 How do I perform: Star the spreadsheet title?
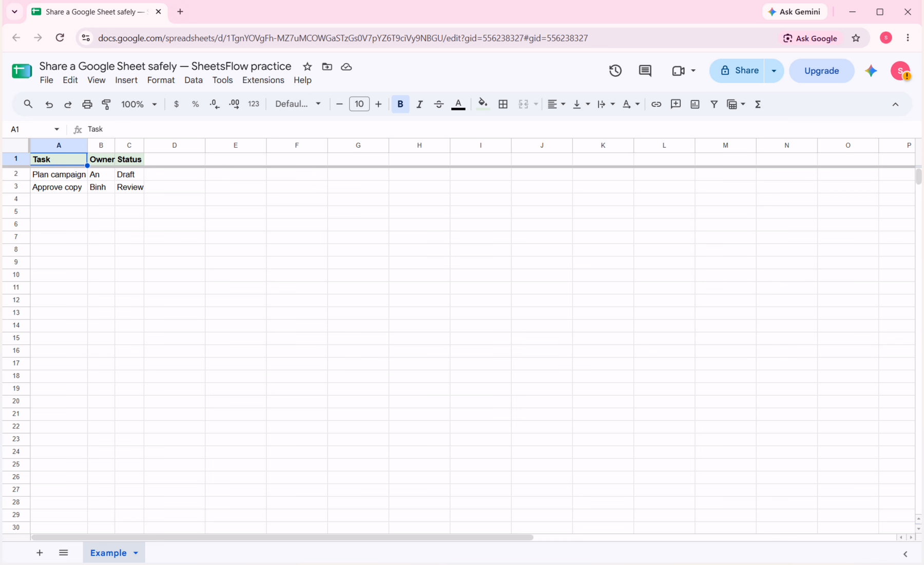click(307, 67)
